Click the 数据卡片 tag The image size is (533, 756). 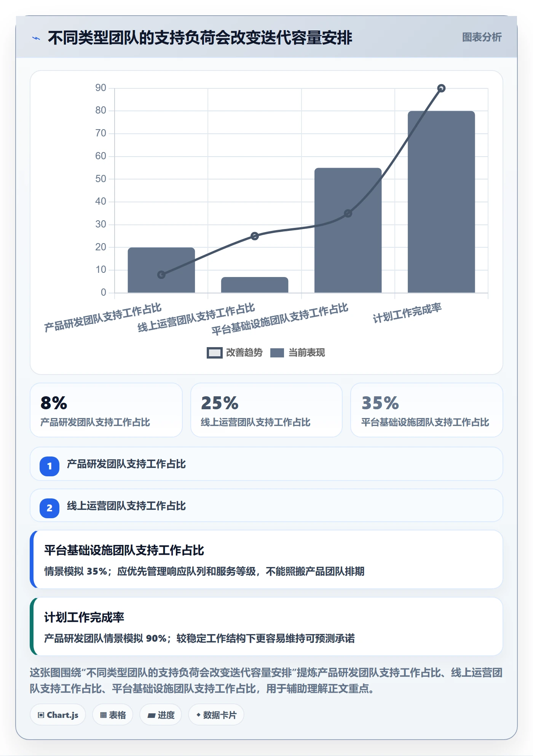pyautogui.click(x=216, y=715)
